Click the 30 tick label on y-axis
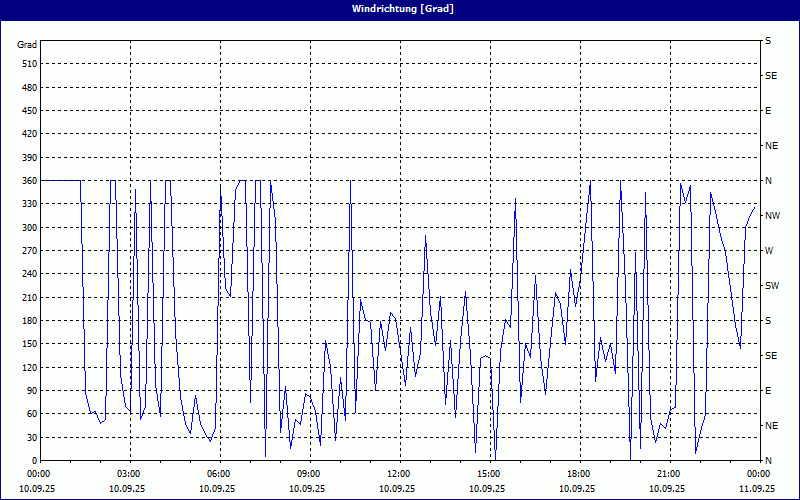 30,437
